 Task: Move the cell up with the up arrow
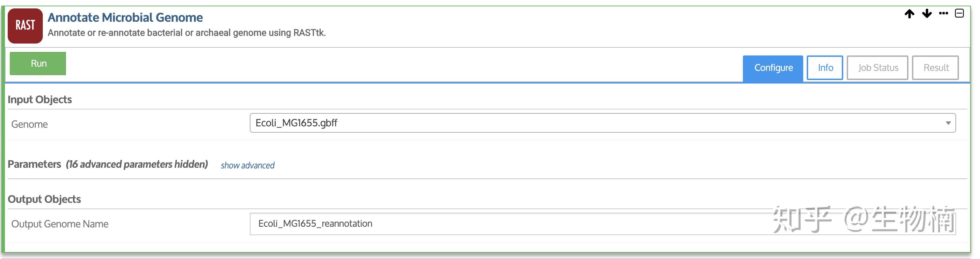pyautogui.click(x=909, y=14)
